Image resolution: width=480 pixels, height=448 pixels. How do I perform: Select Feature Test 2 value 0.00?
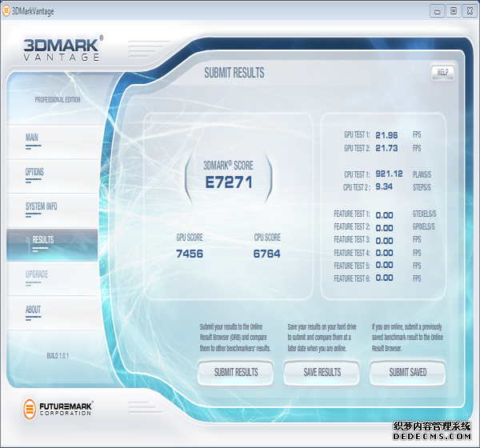(384, 228)
